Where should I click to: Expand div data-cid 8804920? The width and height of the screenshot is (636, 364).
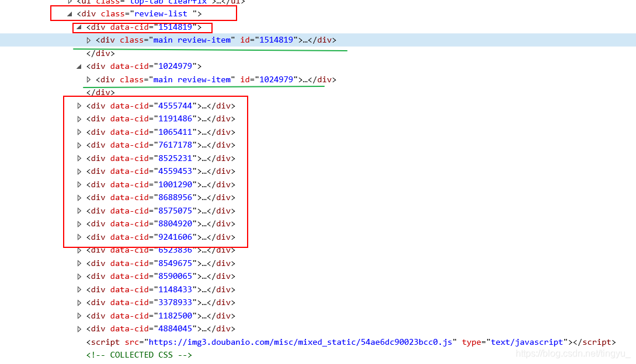[79, 224]
